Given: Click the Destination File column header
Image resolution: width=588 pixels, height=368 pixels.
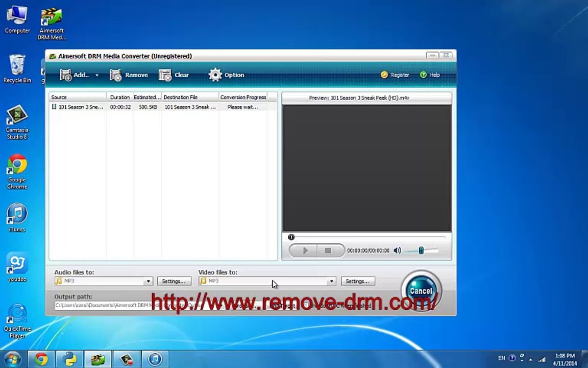Looking at the screenshot, I should tap(190, 97).
